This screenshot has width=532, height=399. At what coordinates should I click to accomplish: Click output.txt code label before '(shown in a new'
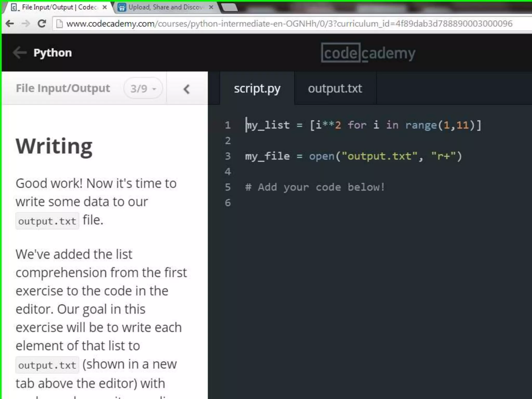[x=47, y=365]
